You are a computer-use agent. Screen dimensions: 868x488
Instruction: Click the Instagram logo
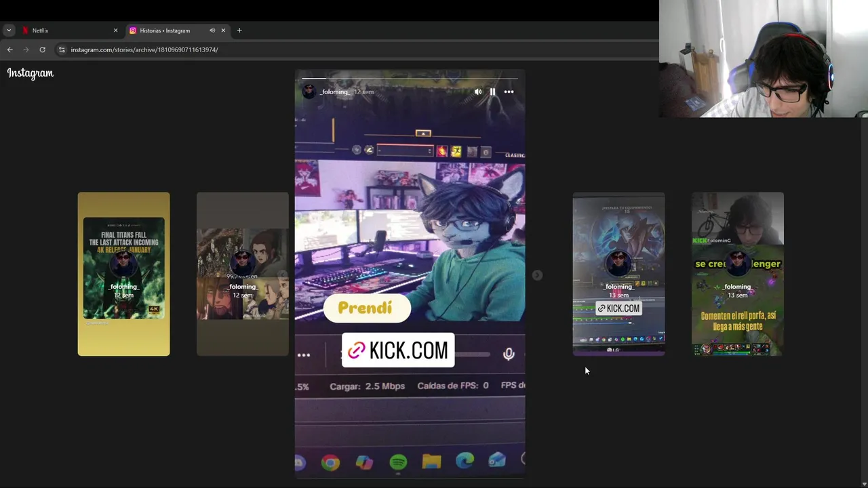31,73
